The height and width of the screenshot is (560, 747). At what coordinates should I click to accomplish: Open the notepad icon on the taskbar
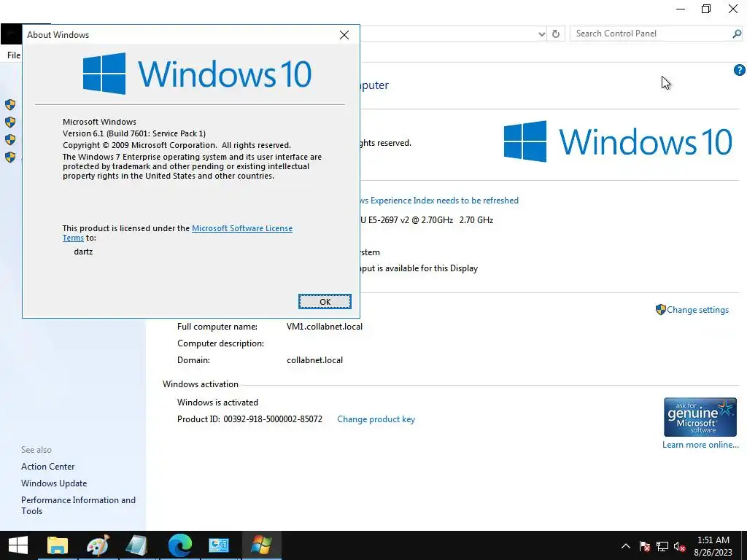pos(138,545)
